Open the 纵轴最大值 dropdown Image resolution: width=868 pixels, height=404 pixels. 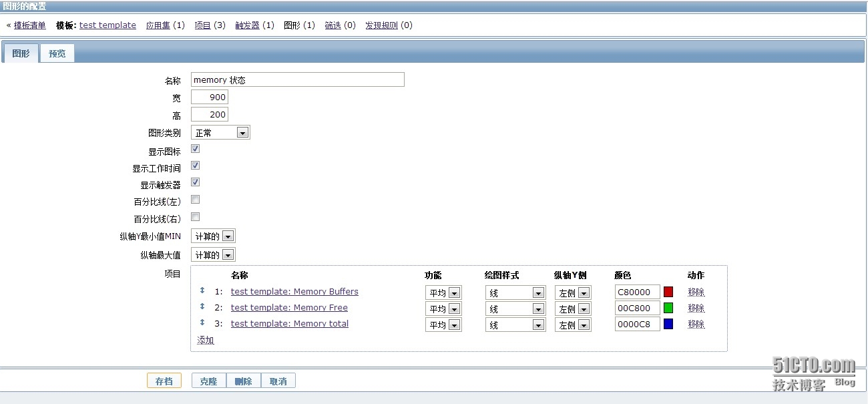(213, 254)
